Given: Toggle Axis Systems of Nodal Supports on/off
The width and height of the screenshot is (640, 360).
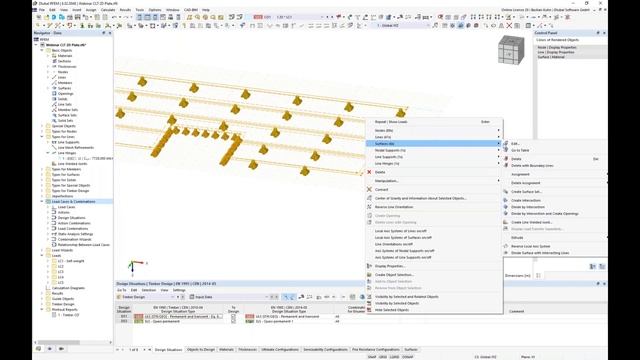Looking at the screenshot, I should click(404, 251).
